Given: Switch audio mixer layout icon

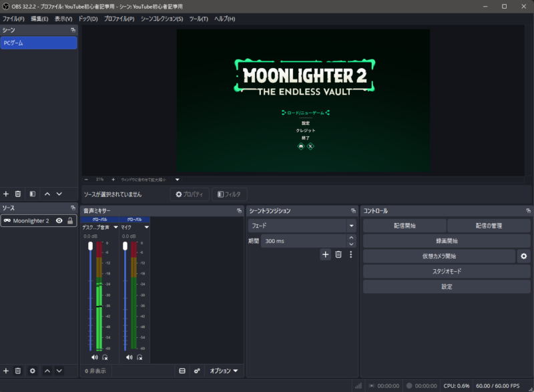Looking at the screenshot, I should (182, 371).
